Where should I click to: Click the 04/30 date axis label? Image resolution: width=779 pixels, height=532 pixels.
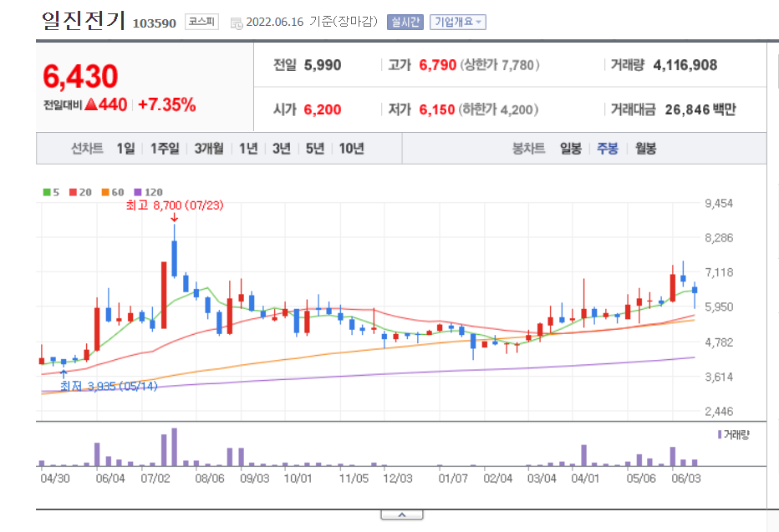tap(55, 479)
